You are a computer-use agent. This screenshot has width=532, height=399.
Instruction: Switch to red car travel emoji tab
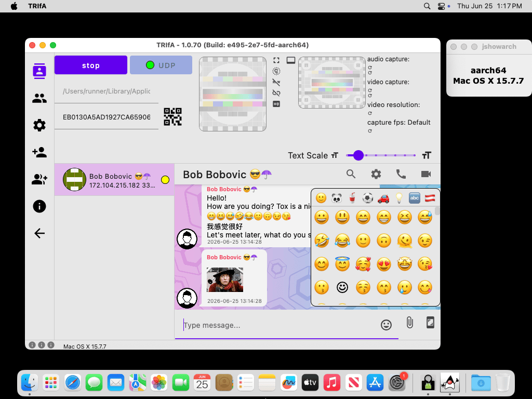coord(383,198)
